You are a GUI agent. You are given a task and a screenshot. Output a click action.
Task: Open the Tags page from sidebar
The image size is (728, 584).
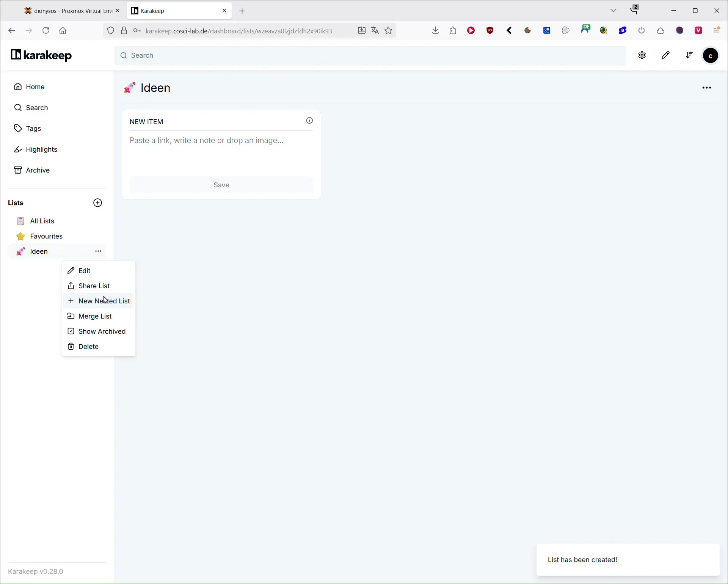pyautogui.click(x=33, y=129)
